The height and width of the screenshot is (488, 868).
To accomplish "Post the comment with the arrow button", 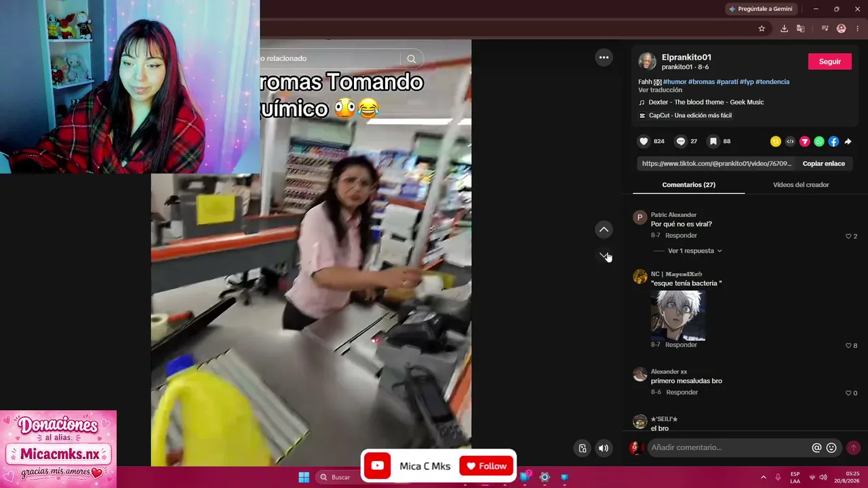I will [x=853, y=448].
